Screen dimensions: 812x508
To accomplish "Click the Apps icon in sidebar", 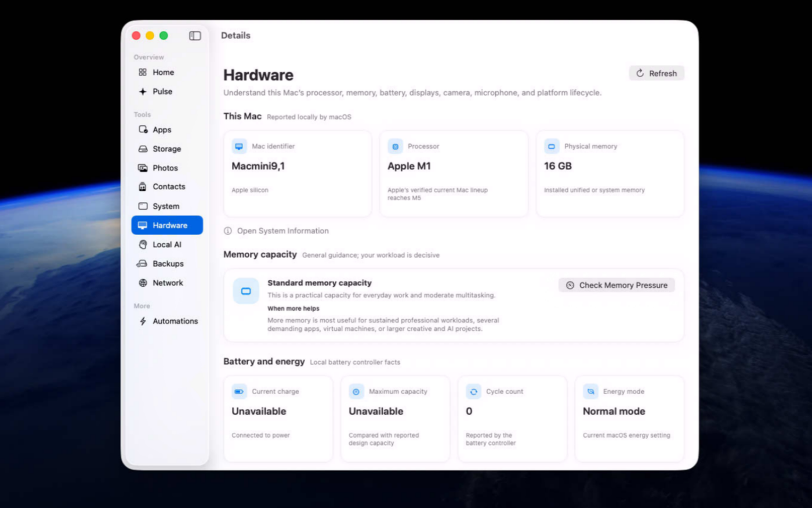I will [143, 129].
